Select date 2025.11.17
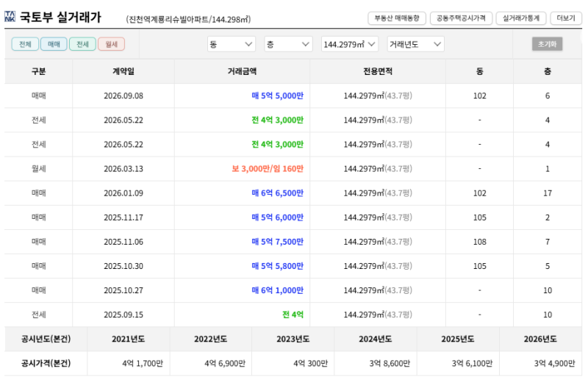This screenshot has height=388, width=588. coord(123,218)
